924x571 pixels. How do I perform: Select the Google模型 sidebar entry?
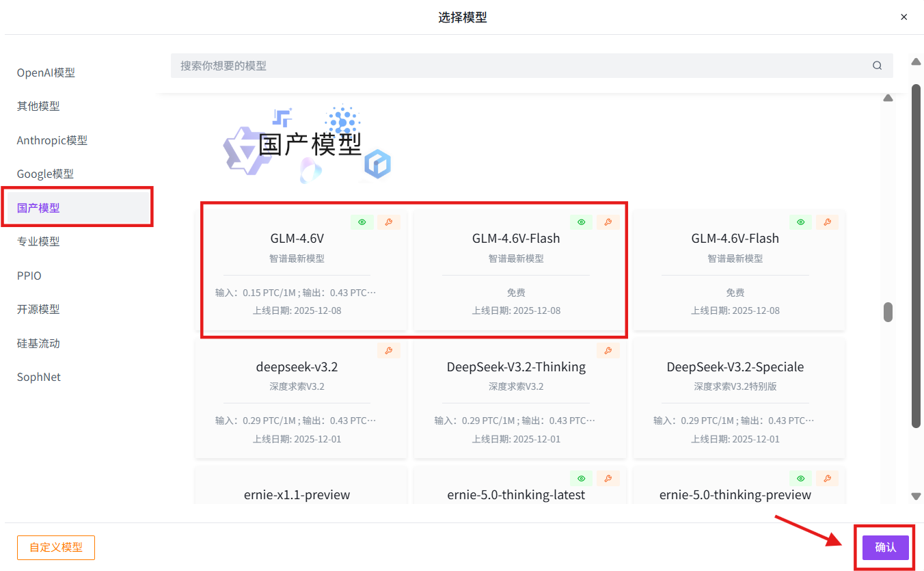pyautogui.click(x=46, y=174)
